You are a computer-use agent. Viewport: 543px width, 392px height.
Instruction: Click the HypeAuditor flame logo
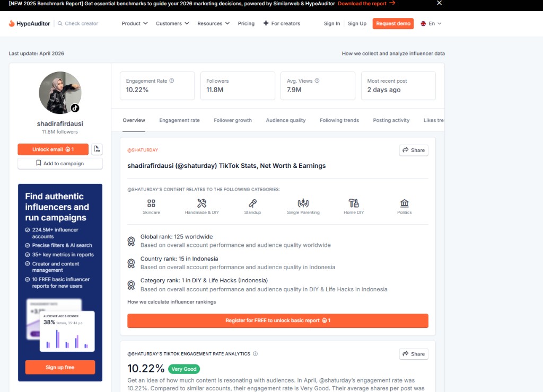12,23
